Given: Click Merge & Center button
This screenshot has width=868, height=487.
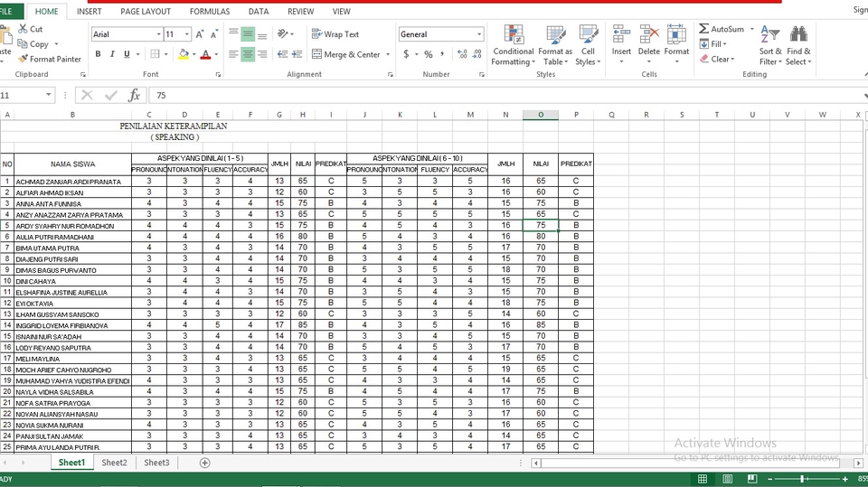Looking at the screenshot, I should [346, 54].
